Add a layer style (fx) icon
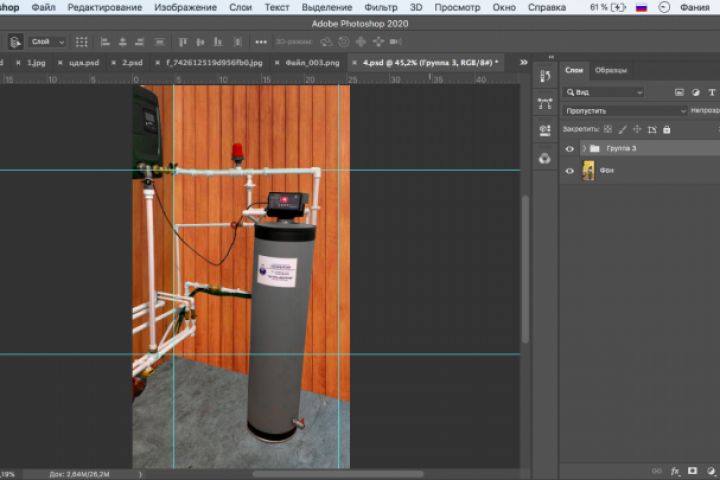This screenshot has height=480, width=720. [x=675, y=470]
